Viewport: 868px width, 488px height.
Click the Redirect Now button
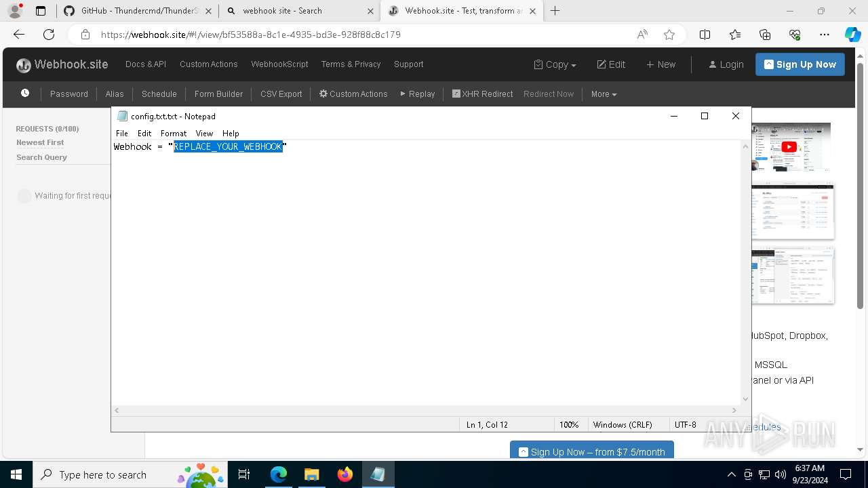(549, 94)
